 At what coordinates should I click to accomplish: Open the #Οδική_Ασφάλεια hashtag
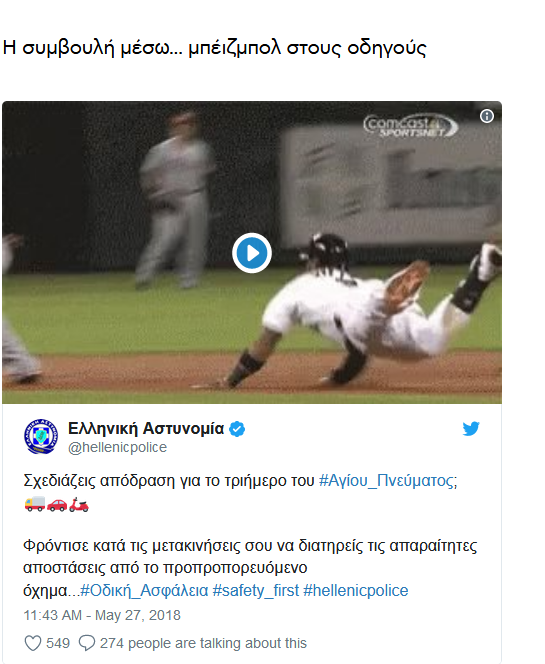(144, 590)
